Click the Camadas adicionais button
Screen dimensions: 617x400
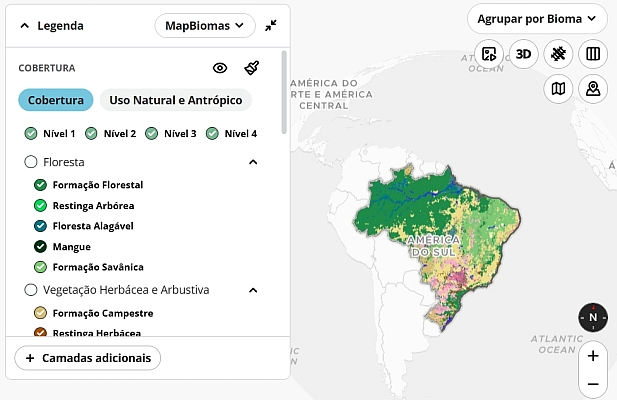coord(88,357)
